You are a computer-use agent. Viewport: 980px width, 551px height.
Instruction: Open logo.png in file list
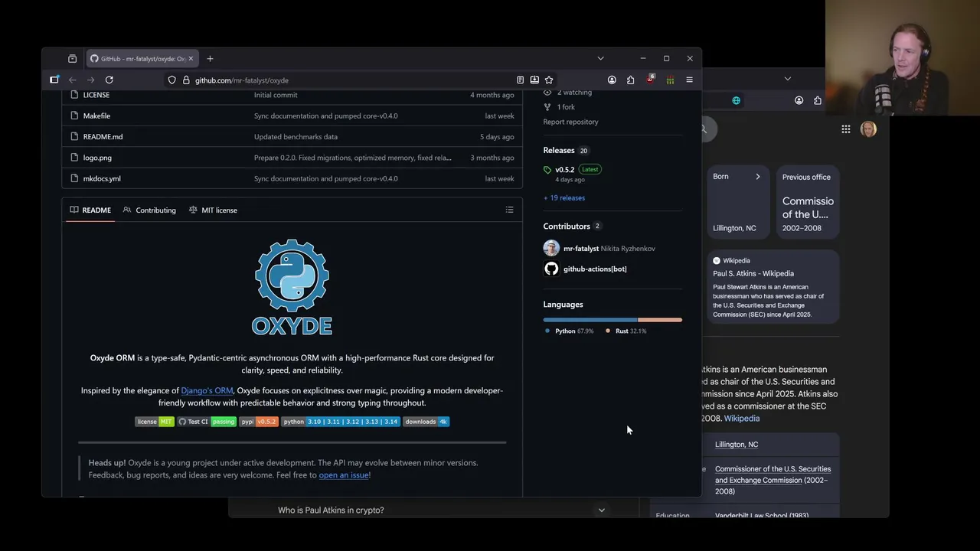(97, 158)
